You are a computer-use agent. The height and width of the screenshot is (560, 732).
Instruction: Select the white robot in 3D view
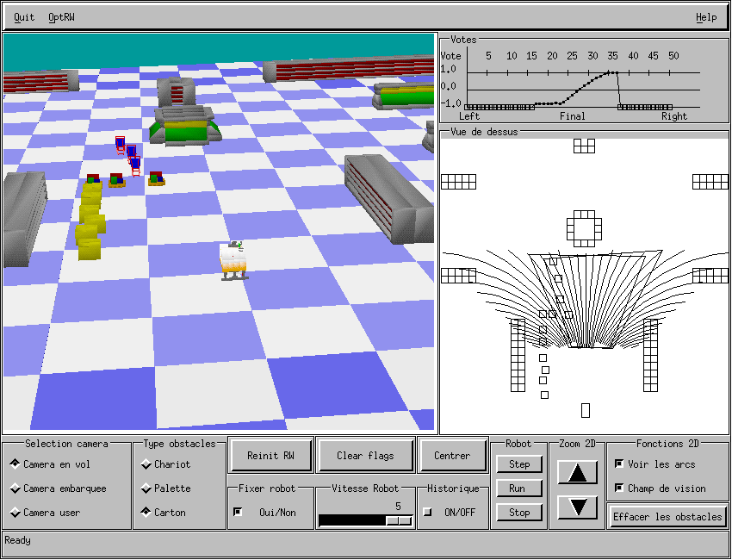click(233, 261)
